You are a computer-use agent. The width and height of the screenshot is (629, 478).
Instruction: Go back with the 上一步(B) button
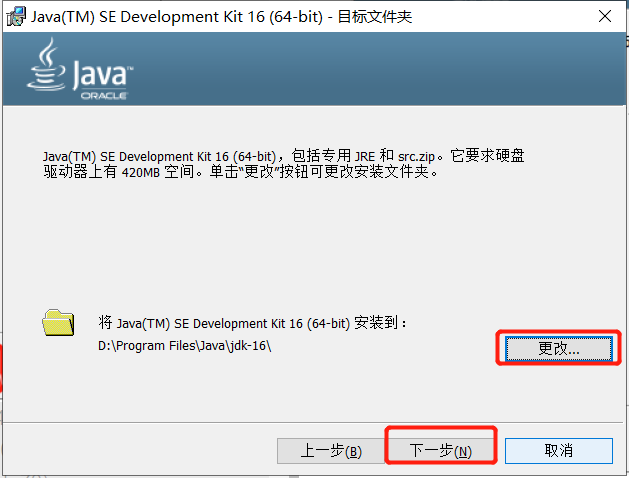tap(331, 451)
